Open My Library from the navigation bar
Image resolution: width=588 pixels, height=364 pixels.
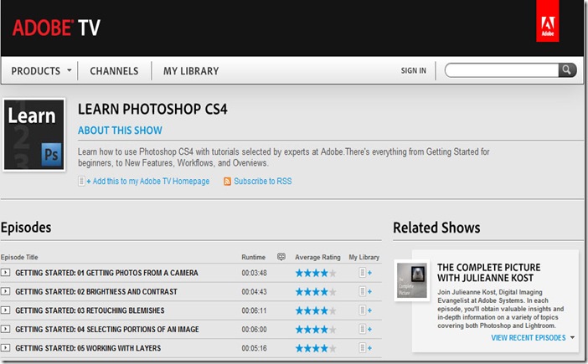tap(191, 71)
